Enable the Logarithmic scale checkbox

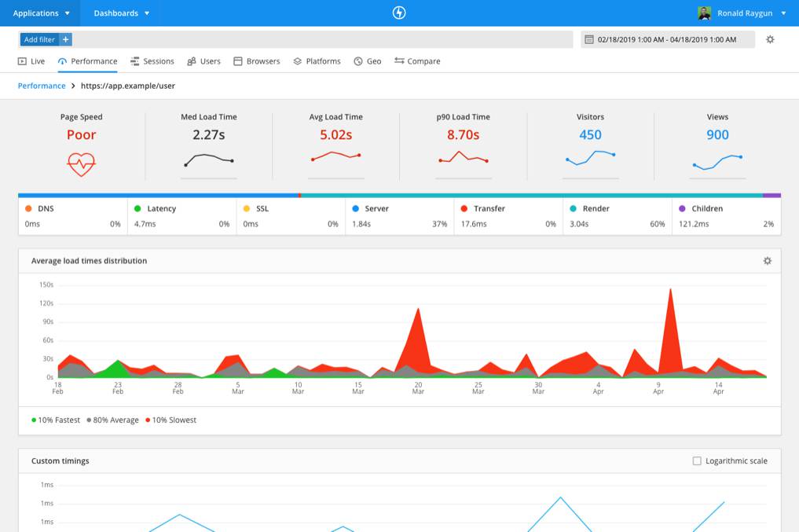698,461
